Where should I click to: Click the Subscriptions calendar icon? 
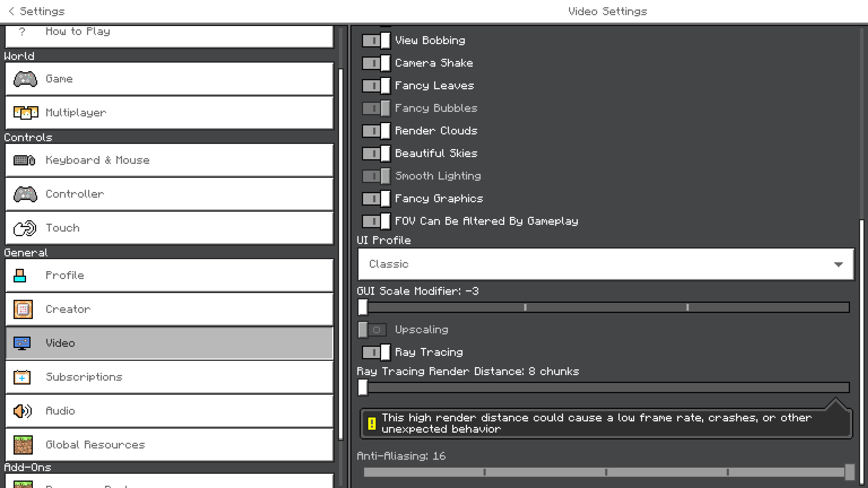(x=22, y=377)
